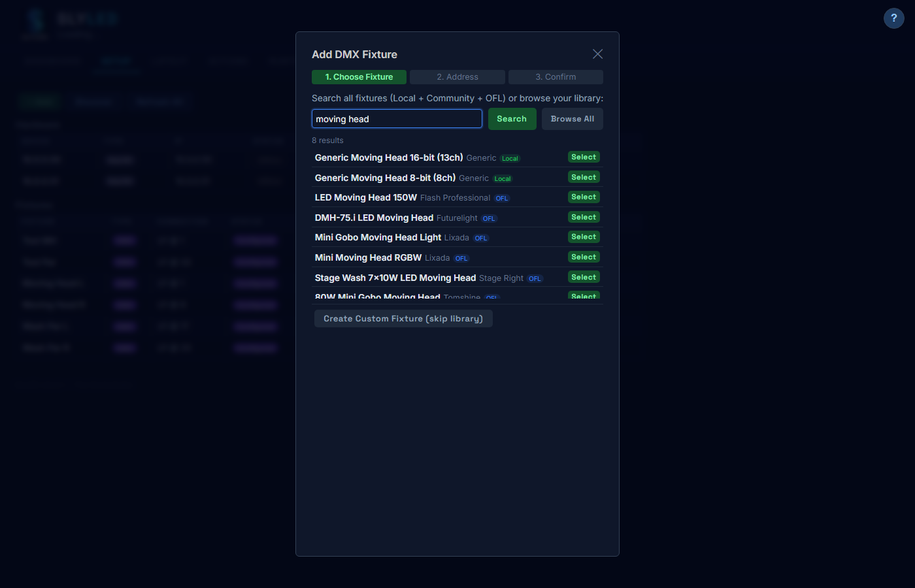This screenshot has width=915, height=588.
Task: Click the Local badge on Generic Moving Head 8-bit
Action: pos(502,178)
